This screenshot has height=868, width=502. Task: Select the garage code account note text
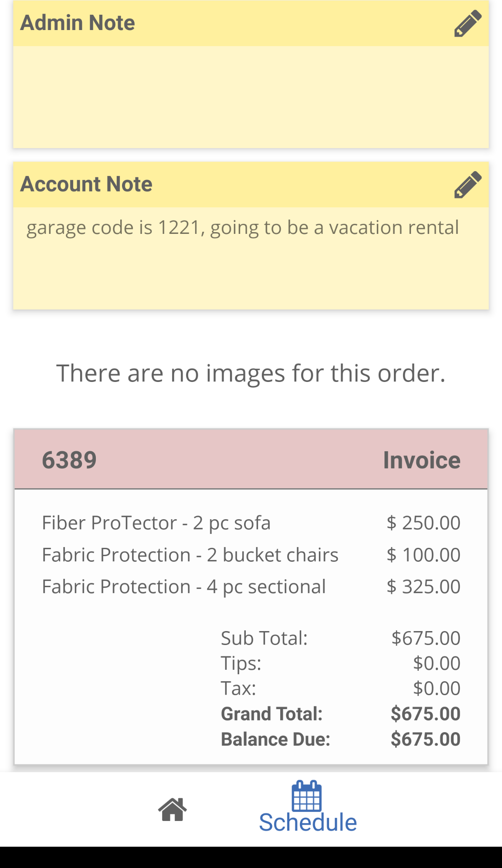point(243,228)
